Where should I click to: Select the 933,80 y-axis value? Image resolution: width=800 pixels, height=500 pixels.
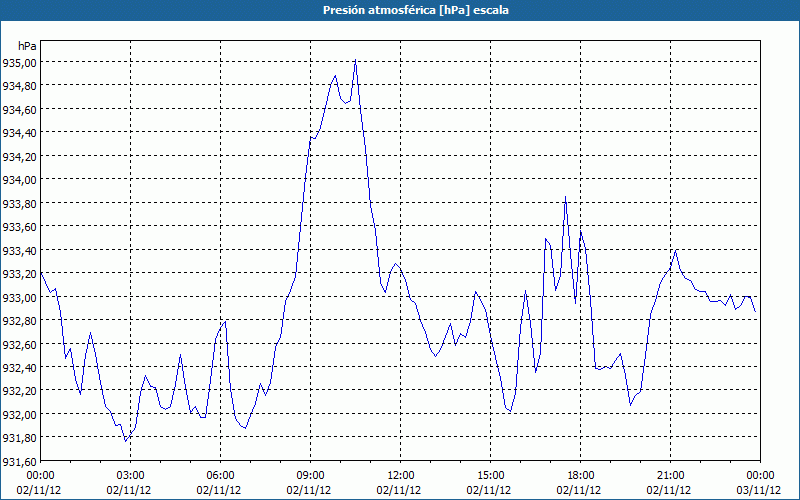point(19,204)
